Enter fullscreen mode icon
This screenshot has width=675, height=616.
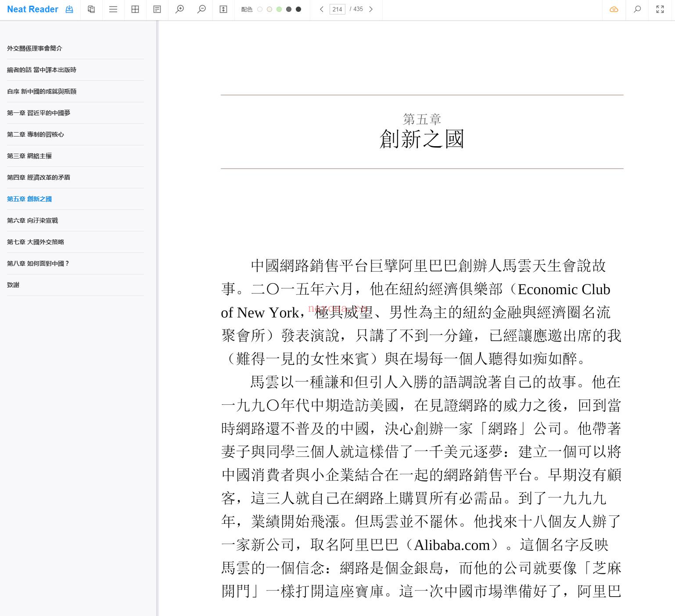click(x=660, y=9)
